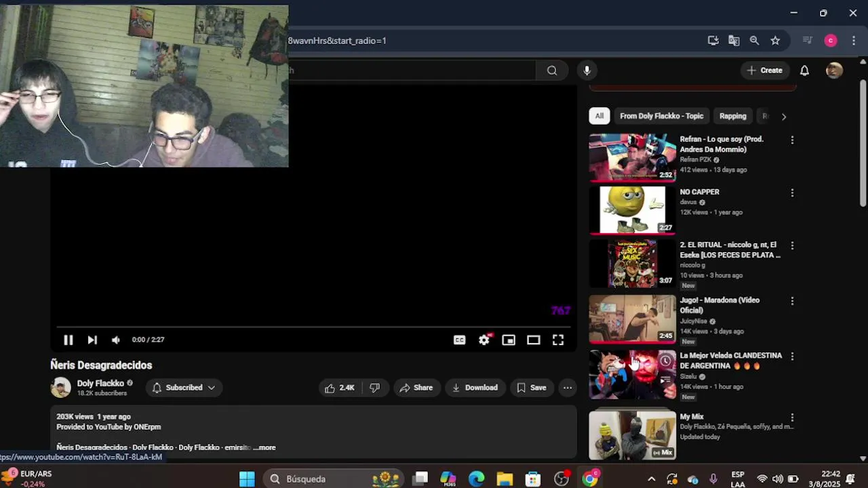Click the Búsqueda taskbar search box
The image size is (868, 488).
coord(332,479)
